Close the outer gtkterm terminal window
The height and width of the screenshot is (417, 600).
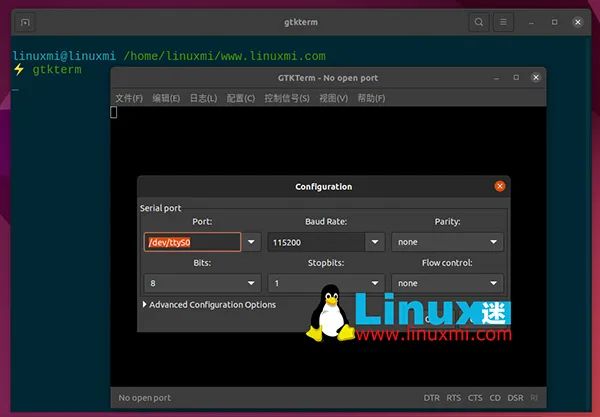point(578,22)
